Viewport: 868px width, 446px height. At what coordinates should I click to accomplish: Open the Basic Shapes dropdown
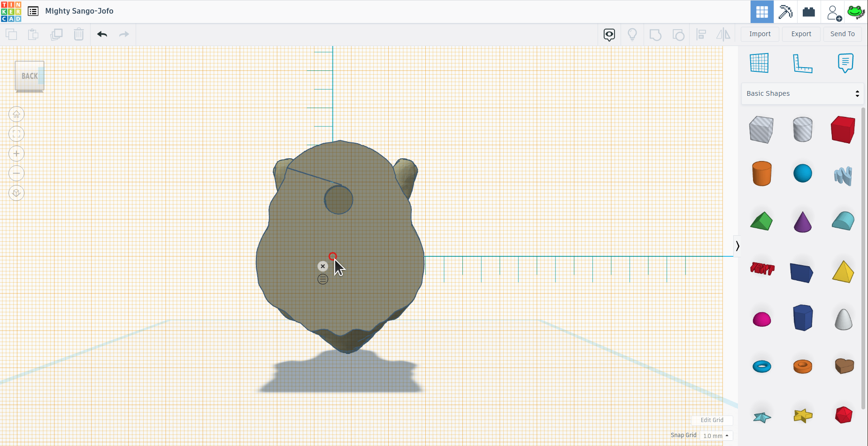(x=801, y=93)
